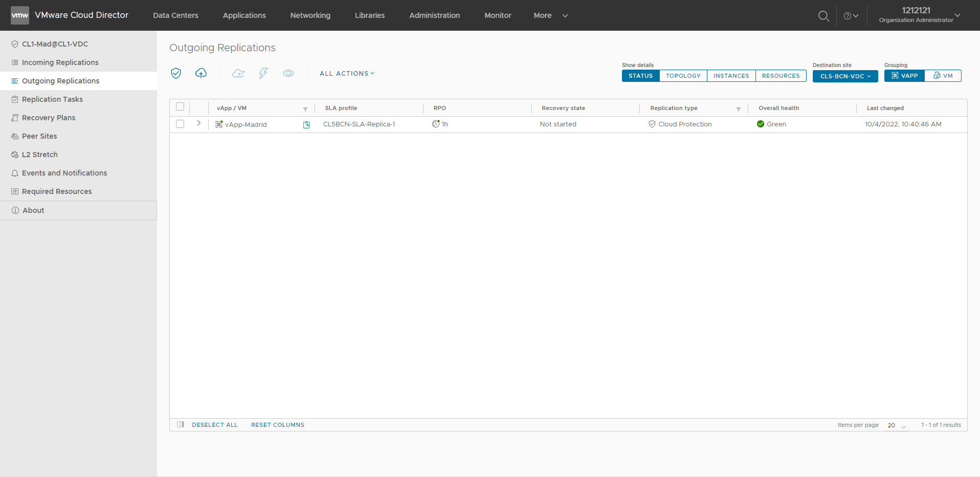This screenshot has width=980, height=477.
Task: Open Monitor menu item
Action: [498, 15]
